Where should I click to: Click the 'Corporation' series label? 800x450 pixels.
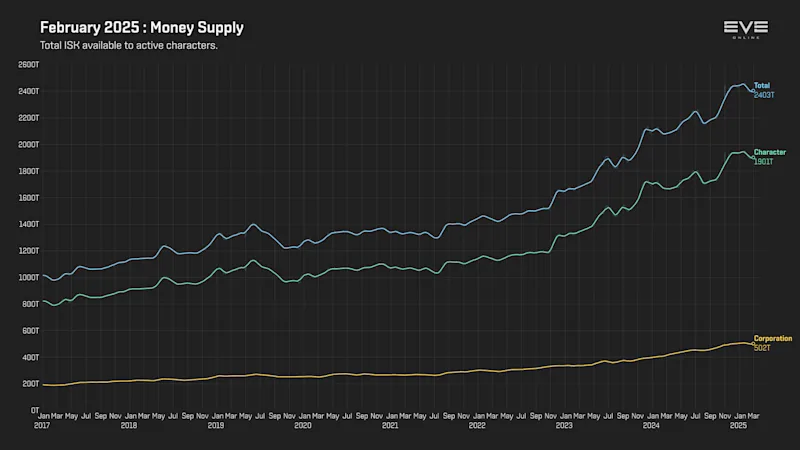click(773, 338)
